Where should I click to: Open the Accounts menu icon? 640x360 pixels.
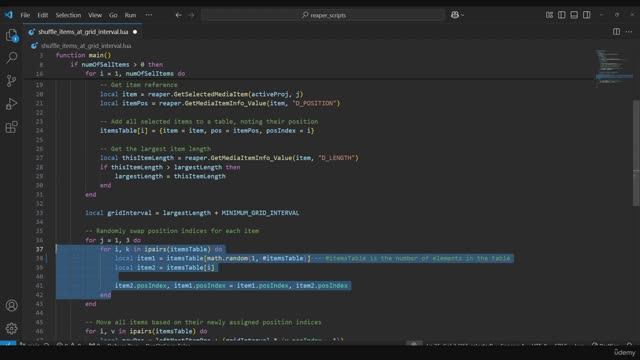(x=11, y=305)
